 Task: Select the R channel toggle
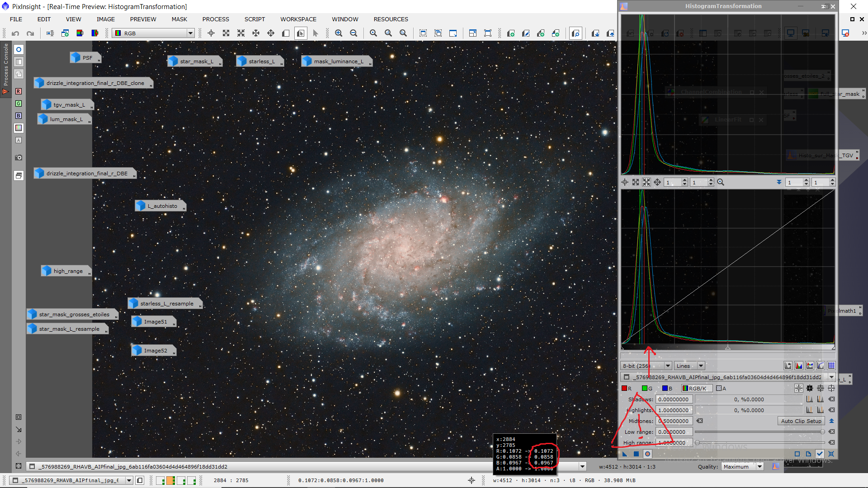tap(627, 388)
